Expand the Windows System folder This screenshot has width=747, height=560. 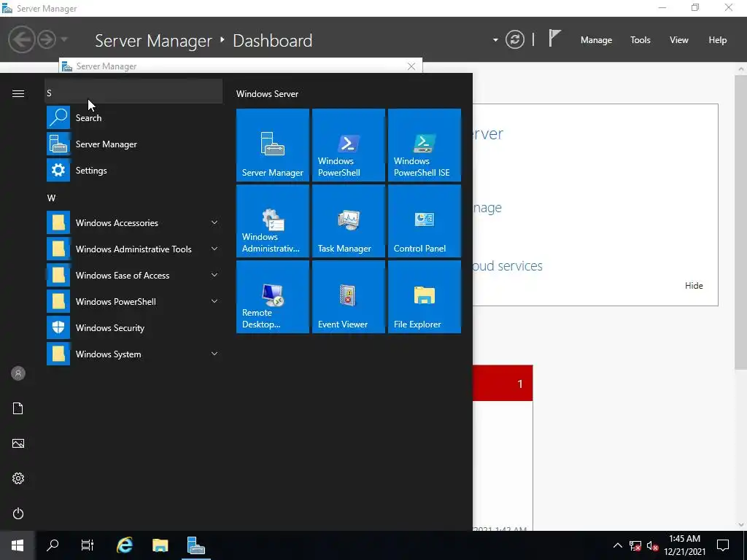tap(134, 354)
